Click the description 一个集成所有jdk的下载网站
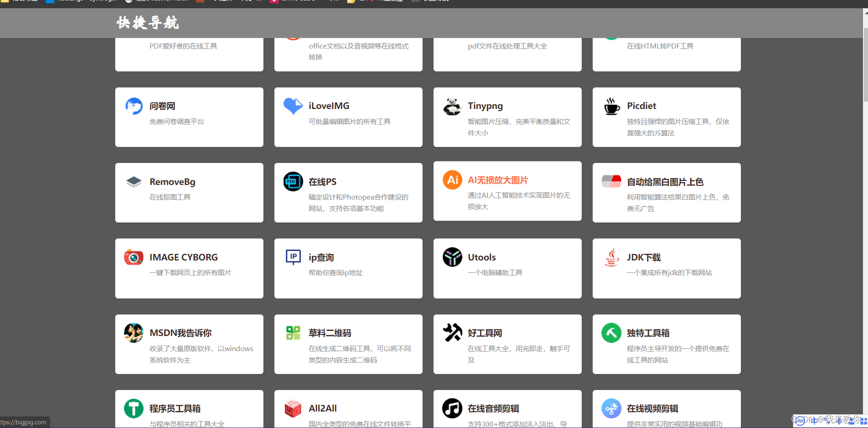 pos(670,272)
